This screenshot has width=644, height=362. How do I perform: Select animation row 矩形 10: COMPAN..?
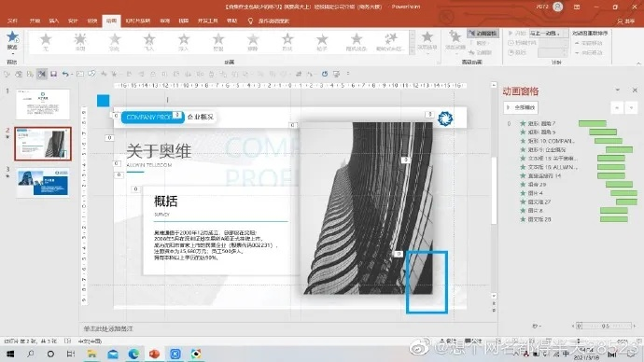(x=551, y=141)
